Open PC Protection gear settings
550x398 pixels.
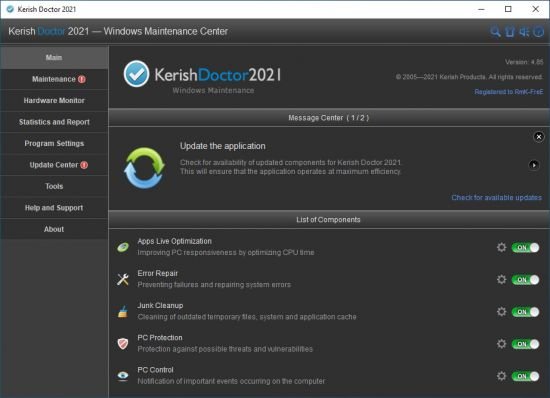tap(502, 344)
